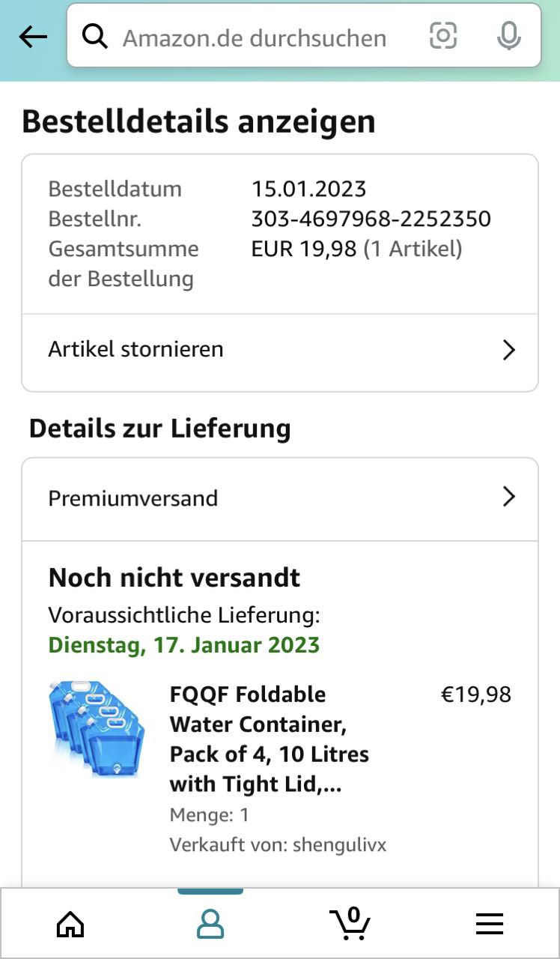Open the shopping cart icon

(350, 923)
